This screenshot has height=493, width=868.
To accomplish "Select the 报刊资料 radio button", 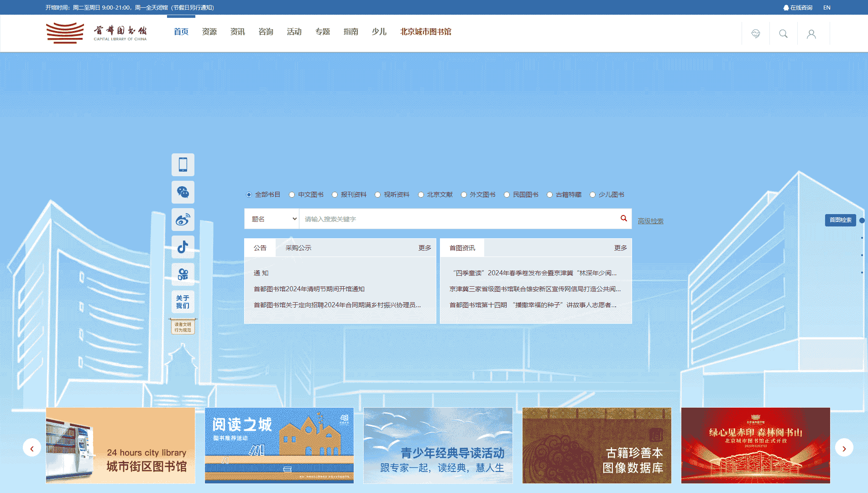I will coord(335,194).
